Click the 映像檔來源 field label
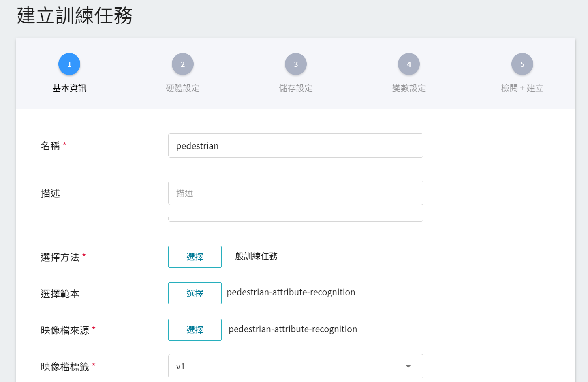The image size is (588, 382). point(65,330)
